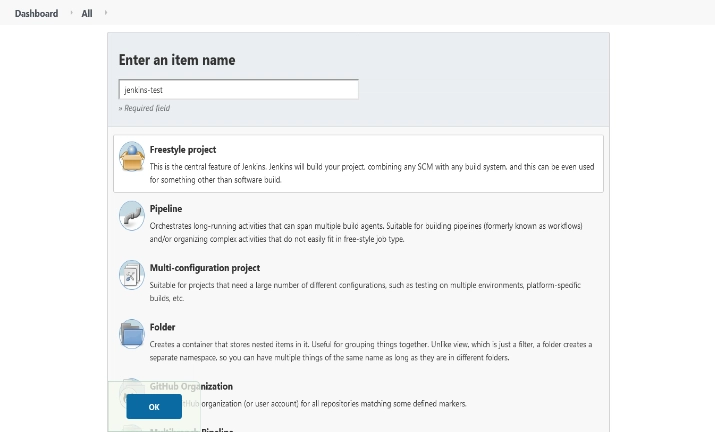Select the GitHub Organization title
This screenshot has height=432, width=715.
pyautogui.click(x=191, y=386)
